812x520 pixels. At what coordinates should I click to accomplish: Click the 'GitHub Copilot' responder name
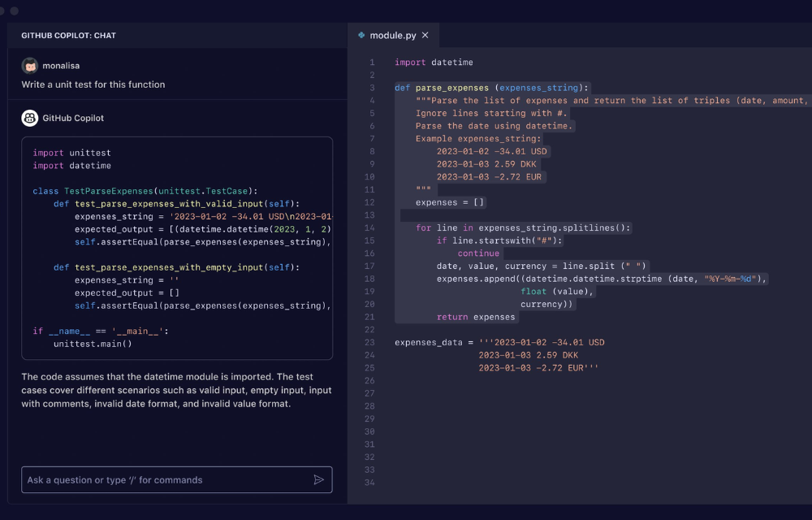73,118
